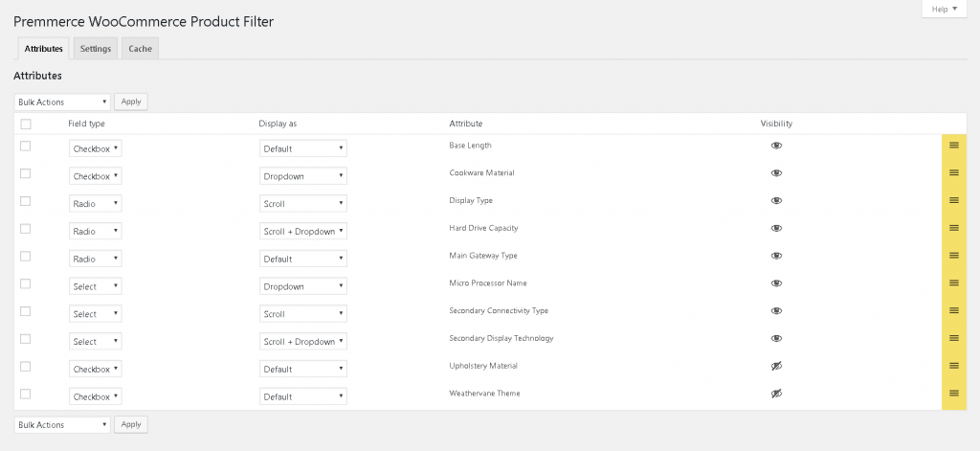980x451 pixels.
Task: Open Display as dropdown for Secondary Display Technology
Action: tap(303, 342)
